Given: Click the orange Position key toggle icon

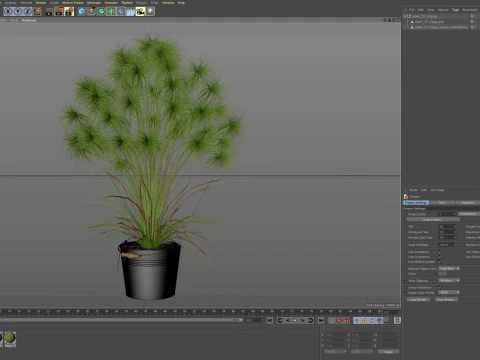Looking at the screenshot, I should tap(357, 320).
